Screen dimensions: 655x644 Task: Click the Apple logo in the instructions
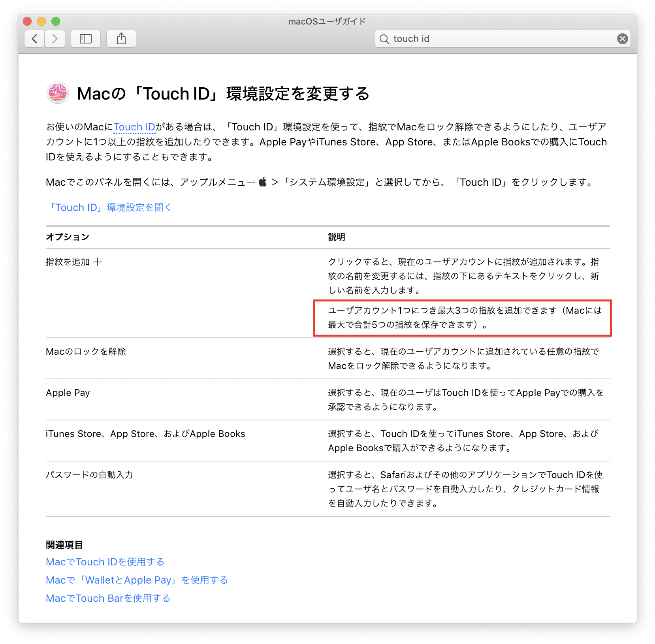pos(263,182)
